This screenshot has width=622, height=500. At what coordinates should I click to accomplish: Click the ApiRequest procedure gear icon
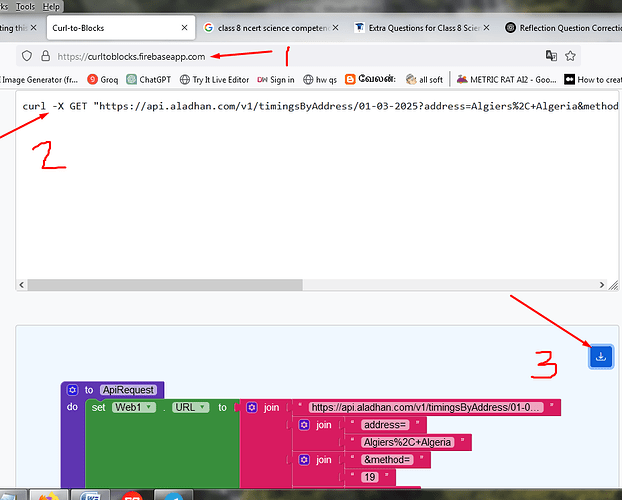72,390
